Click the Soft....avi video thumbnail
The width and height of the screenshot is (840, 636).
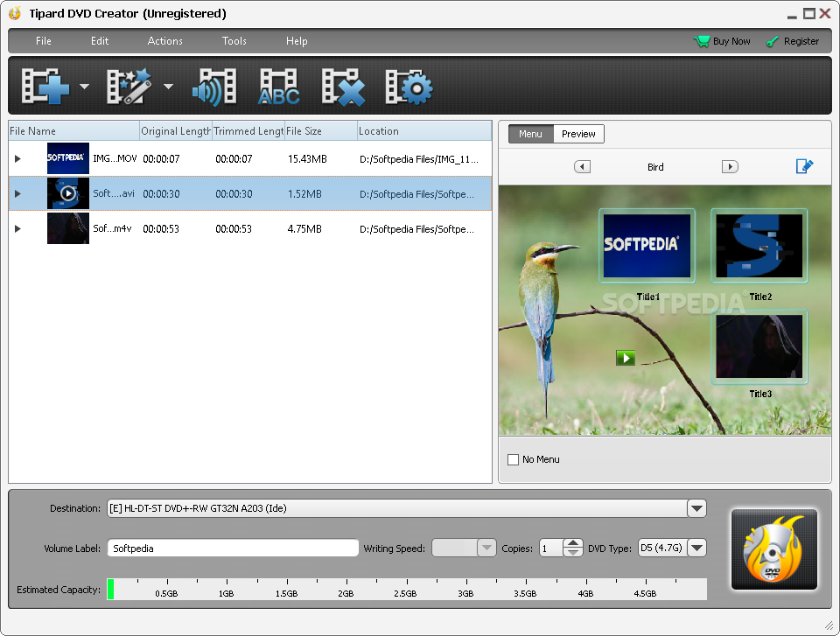point(68,193)
